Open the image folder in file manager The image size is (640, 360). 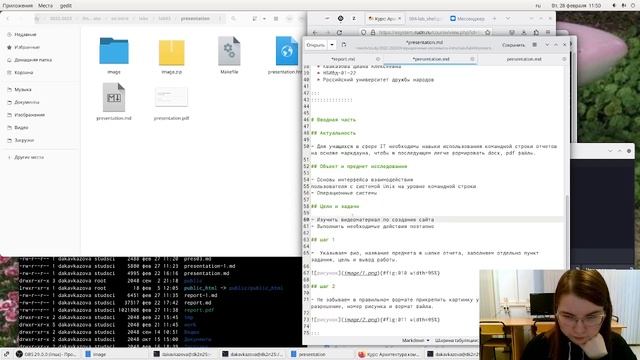[x=114, y=51]
